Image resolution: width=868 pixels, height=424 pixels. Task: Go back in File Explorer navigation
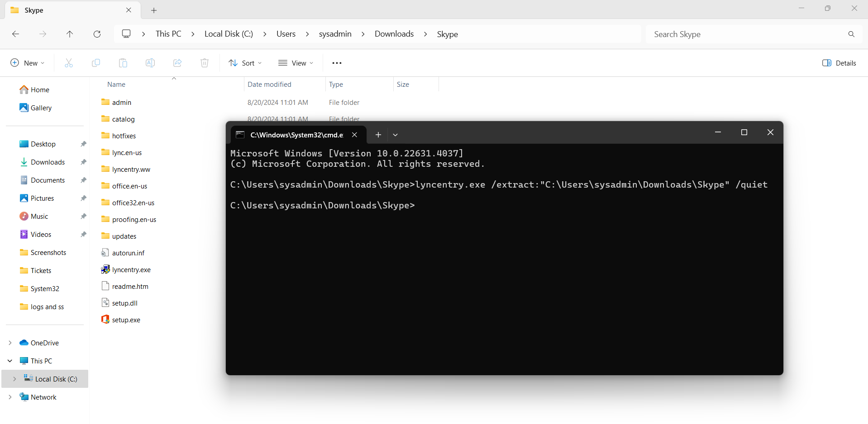click(15, 34)
